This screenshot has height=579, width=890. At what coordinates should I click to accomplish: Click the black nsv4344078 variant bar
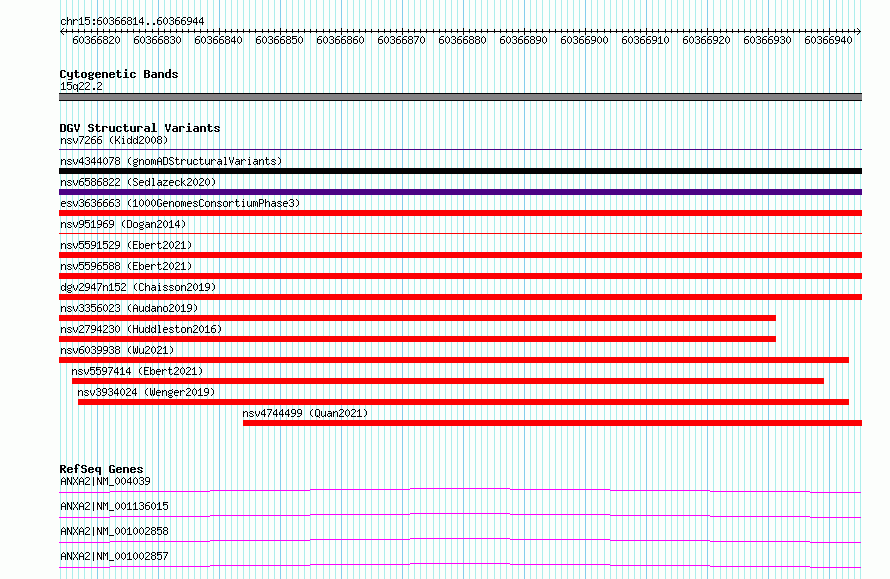pos(460,171)
